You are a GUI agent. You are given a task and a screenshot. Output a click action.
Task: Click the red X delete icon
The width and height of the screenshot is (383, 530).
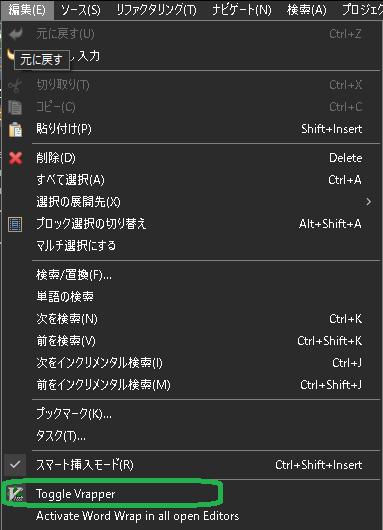tap(16, 158)
